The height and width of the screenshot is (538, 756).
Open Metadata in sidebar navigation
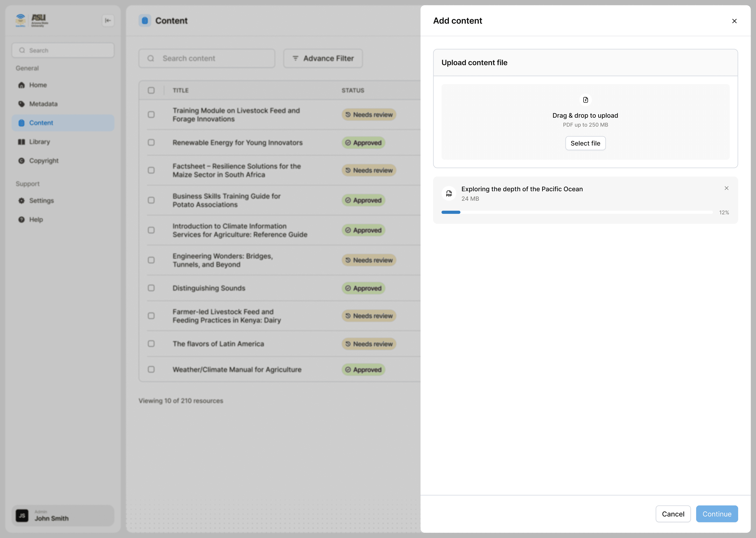[43, 104]
